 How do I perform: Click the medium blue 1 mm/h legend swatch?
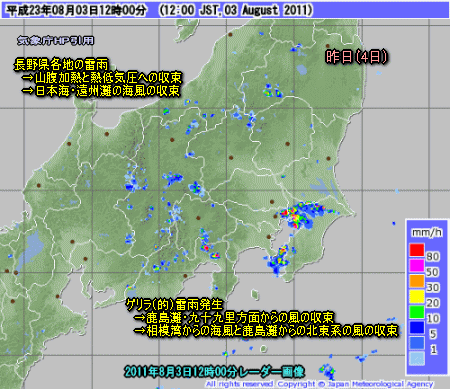pos(417,343)
